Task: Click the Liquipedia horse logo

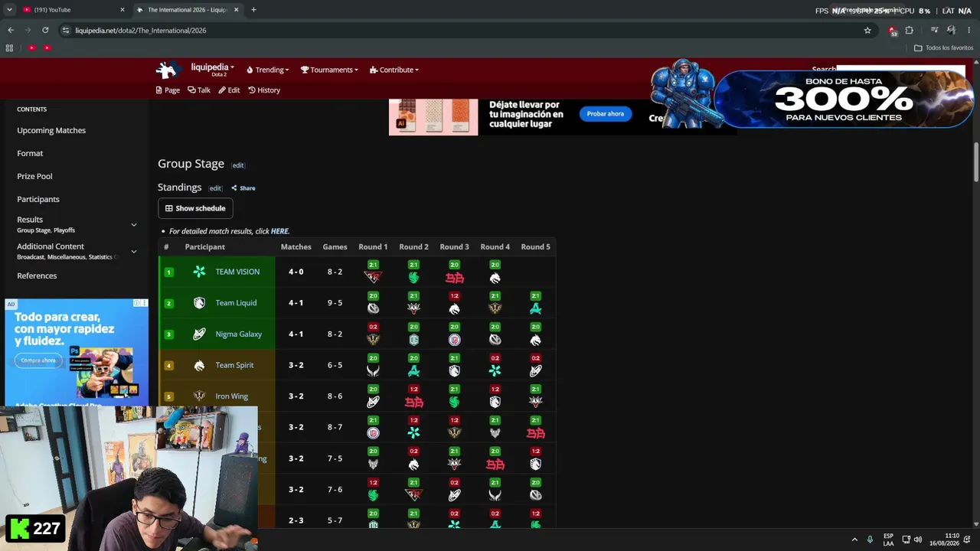Action: [x=167, y=70]
